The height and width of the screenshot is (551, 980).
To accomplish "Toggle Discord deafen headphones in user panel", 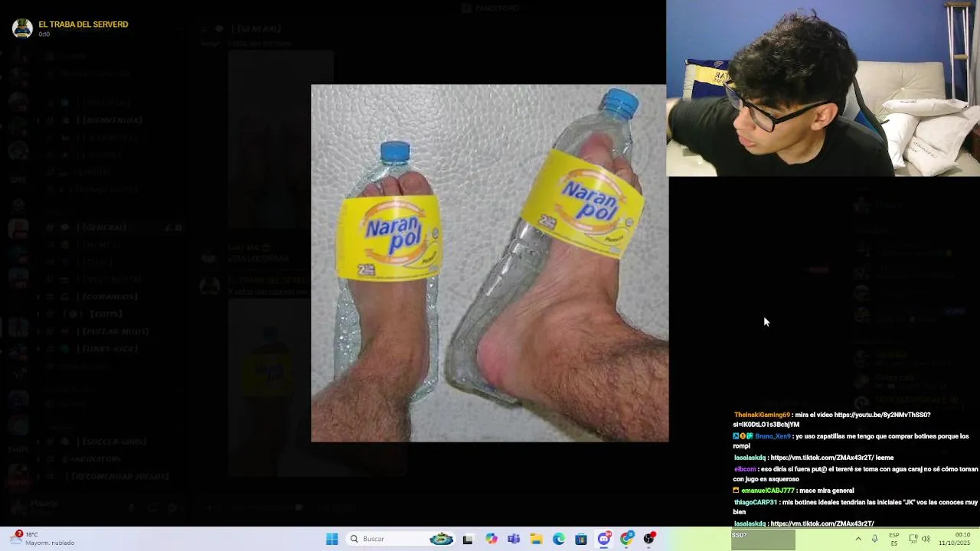I will pyautogui.click(x=152, y=507).
